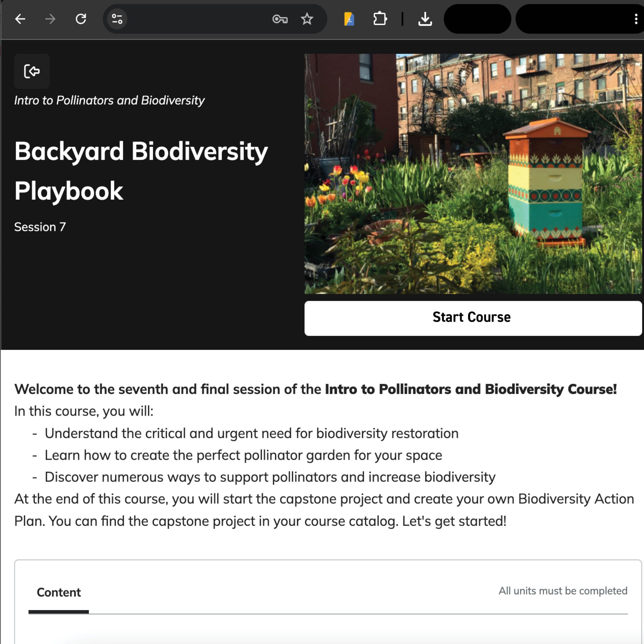Click the exit course back icon
This screenshot has width=644, height=644.
point(32,71)
